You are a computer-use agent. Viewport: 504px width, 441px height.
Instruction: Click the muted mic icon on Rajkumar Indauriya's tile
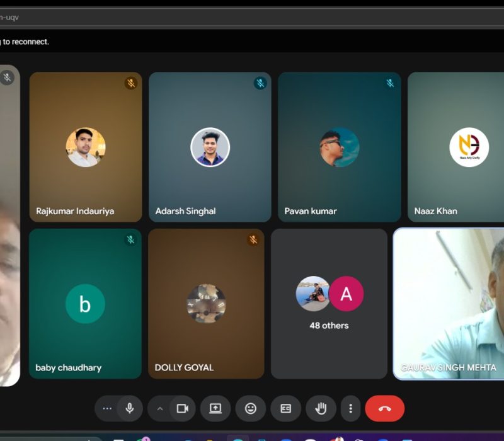click(130, 83)
